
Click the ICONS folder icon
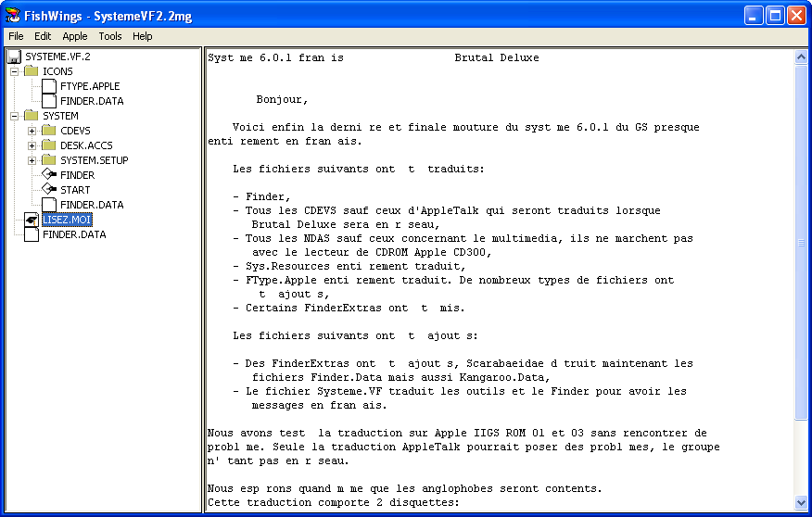point(32,71)
